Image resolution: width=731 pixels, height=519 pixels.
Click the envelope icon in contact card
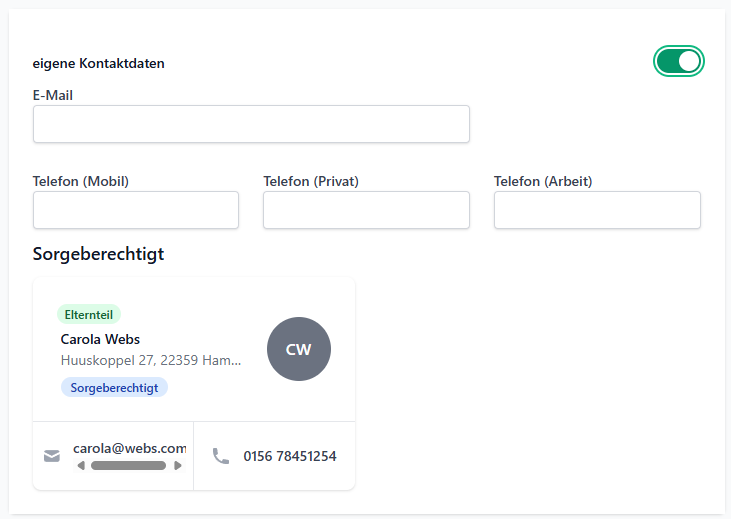(x=52, y=457)
